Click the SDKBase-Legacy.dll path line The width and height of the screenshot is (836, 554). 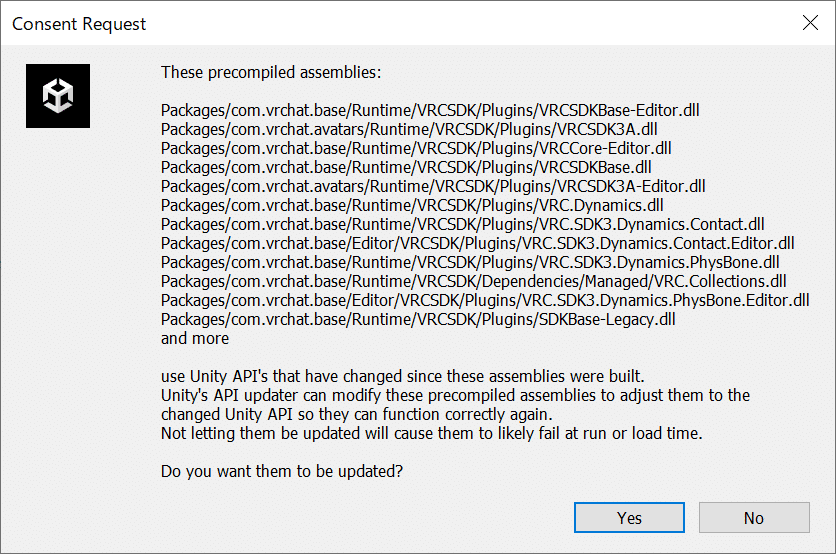pos(418,319)
